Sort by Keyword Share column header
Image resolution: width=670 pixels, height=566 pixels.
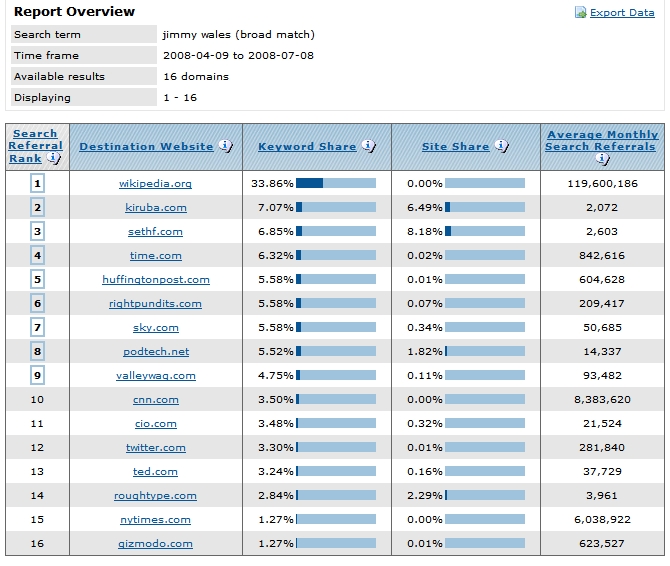(x=307, y=147)
